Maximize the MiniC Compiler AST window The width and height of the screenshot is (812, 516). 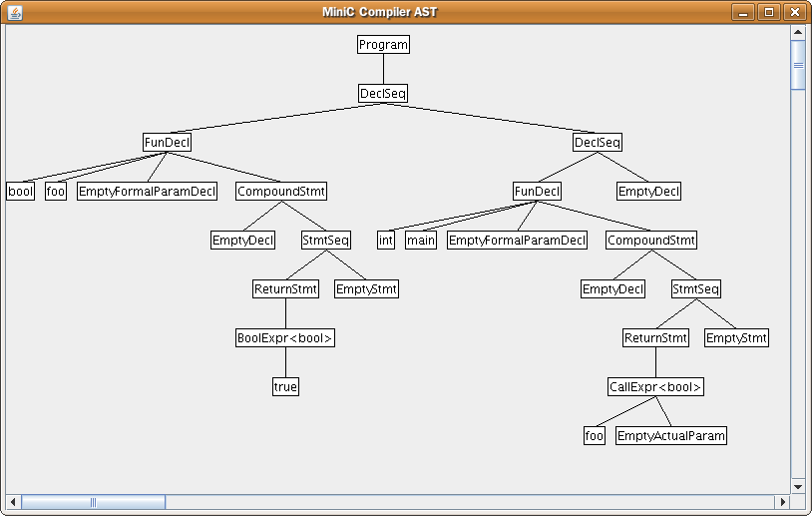pos(769,12)
